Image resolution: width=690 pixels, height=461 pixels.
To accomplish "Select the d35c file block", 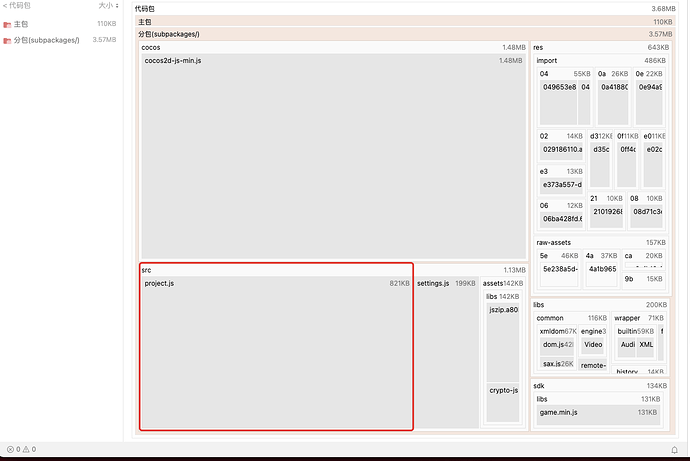I will point(600,165).
